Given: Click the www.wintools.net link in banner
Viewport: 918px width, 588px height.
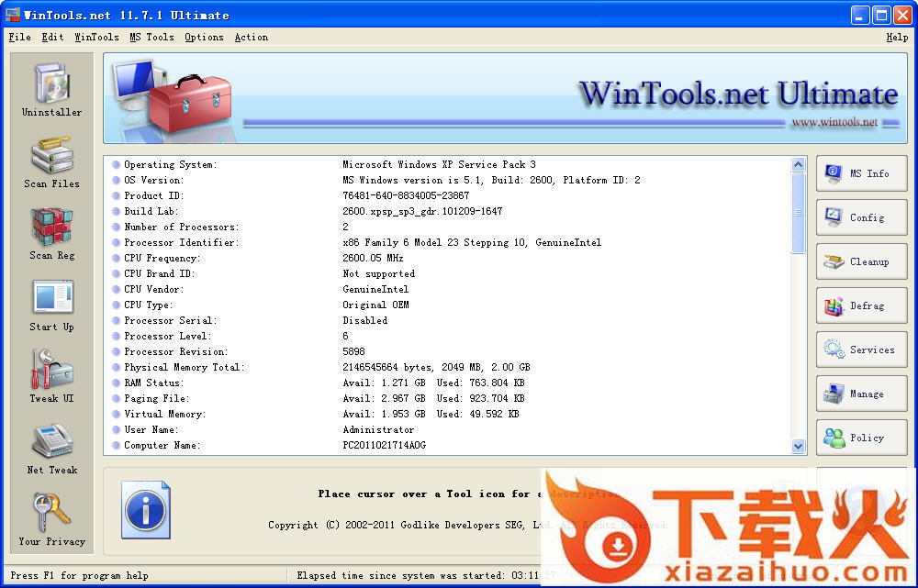Looking at the screenshot, I should [x=834, y=122].
